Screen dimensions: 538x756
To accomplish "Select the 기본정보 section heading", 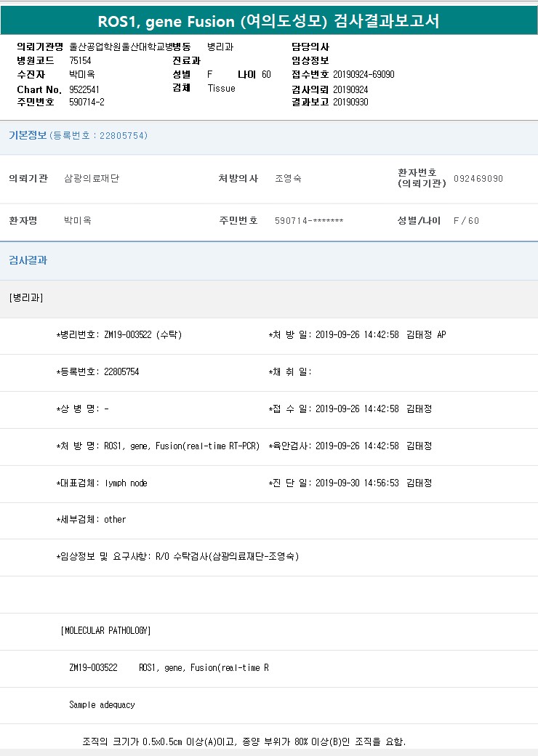I will click(28, 135).
